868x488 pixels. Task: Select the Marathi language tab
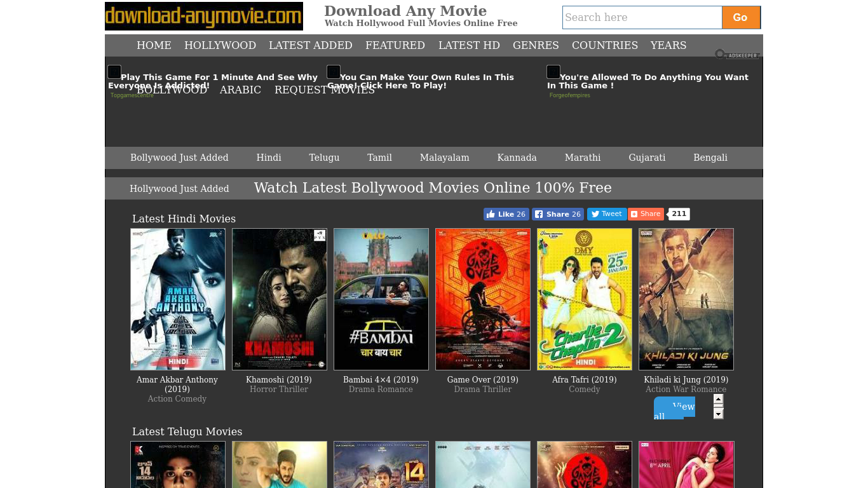pyautogui.click(x=583, y=158)
